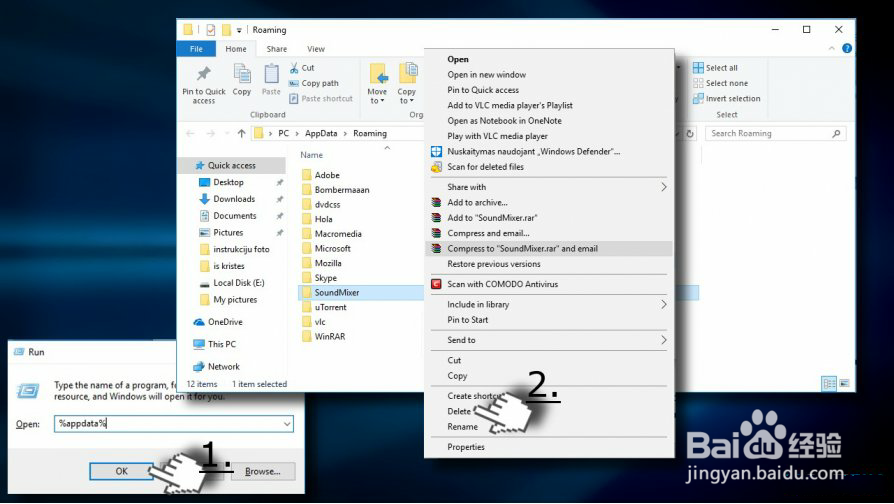Viewport: 894px width, 504px height.
Task: Select the SoundMixer folder
Action: pyautogui.click(x=336, y=292)
